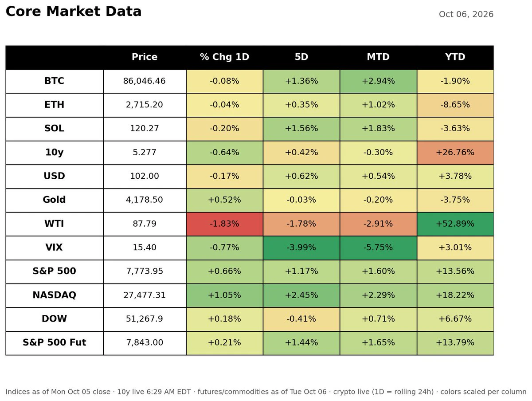Click the 5D column header

(301, 57)
